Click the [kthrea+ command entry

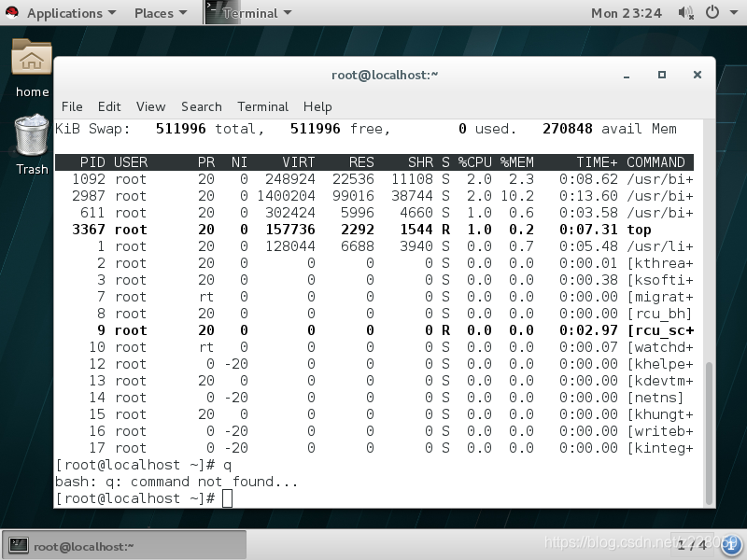pos(660,263)
